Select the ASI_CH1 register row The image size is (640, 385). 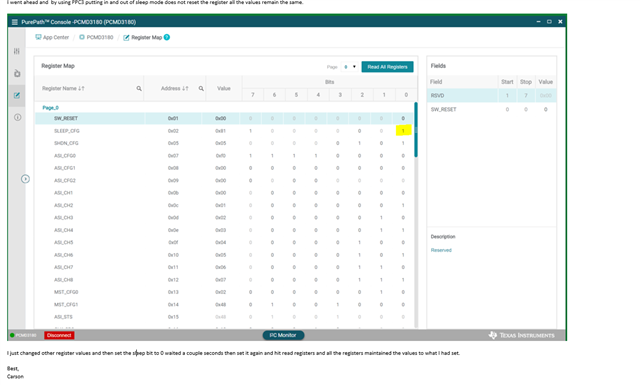224,193
